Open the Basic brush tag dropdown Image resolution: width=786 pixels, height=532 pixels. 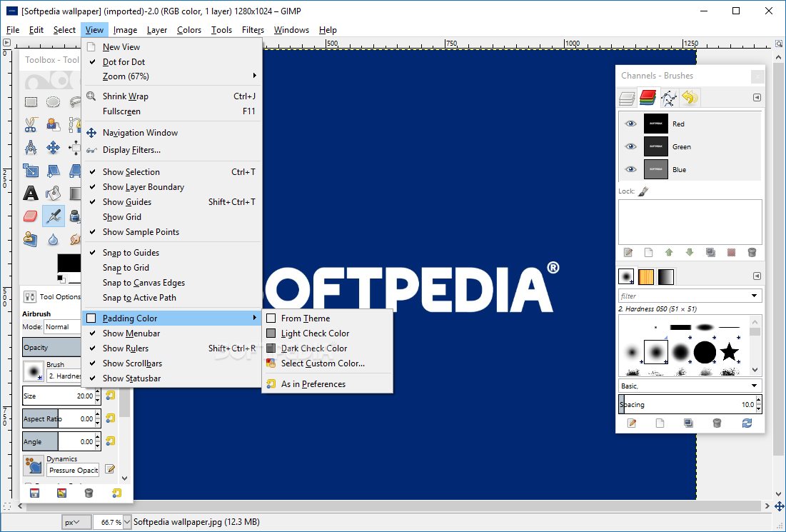[690, 386]
